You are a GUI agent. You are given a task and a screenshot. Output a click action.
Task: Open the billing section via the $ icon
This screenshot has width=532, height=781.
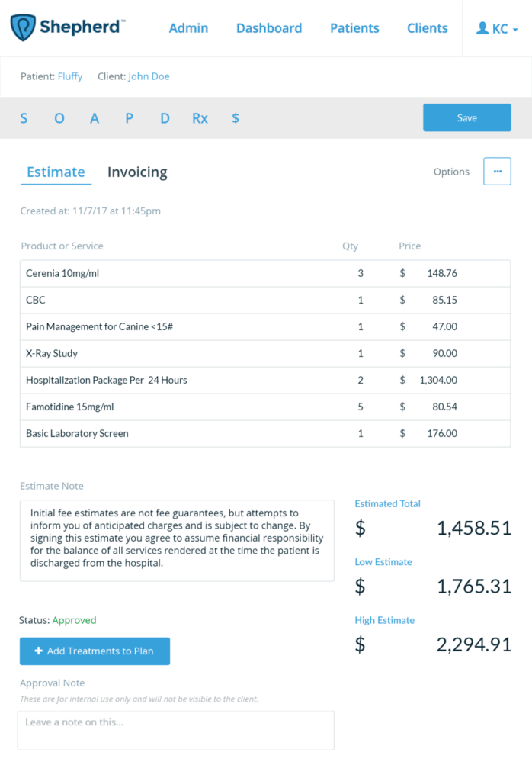[x=235, y=117]
